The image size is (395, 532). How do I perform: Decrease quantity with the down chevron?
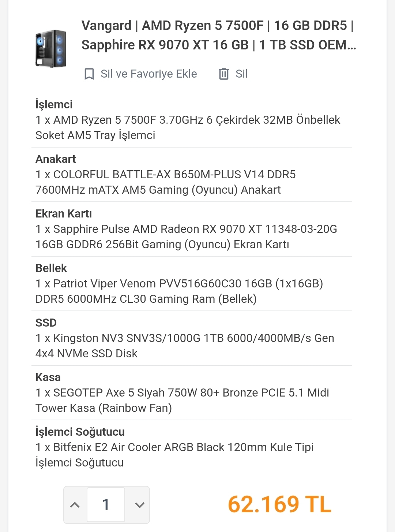(x=139, y=505)
